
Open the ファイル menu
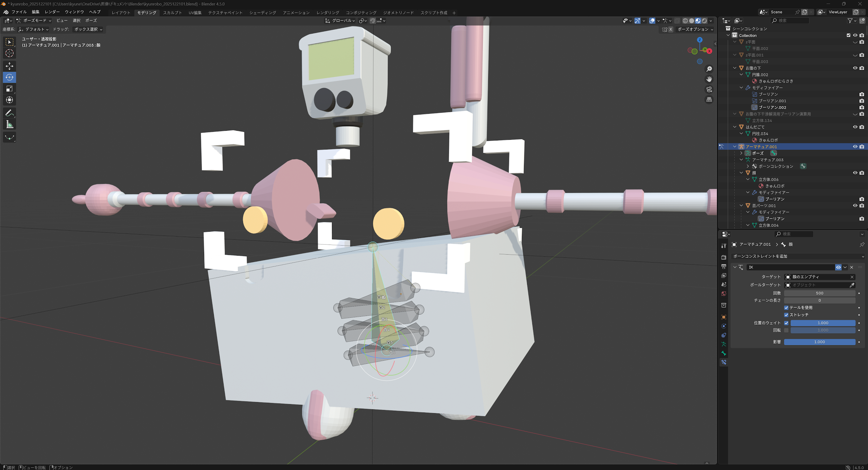[x=19, y=12]
